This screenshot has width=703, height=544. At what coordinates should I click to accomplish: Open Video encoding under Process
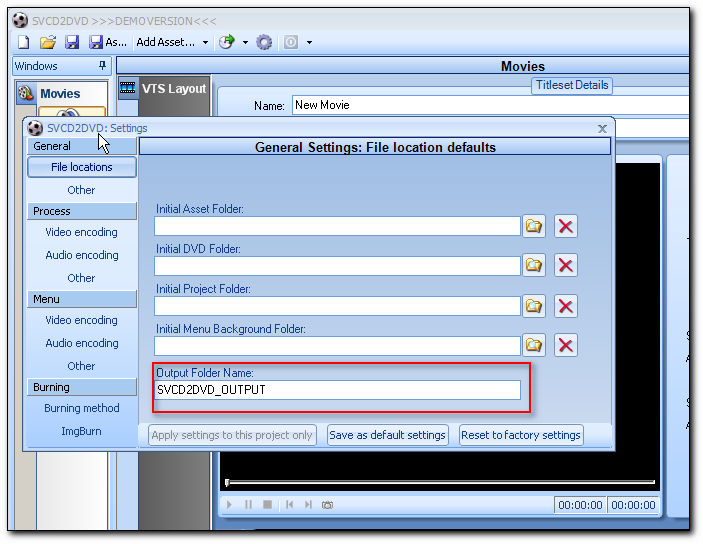click(81, 232)
